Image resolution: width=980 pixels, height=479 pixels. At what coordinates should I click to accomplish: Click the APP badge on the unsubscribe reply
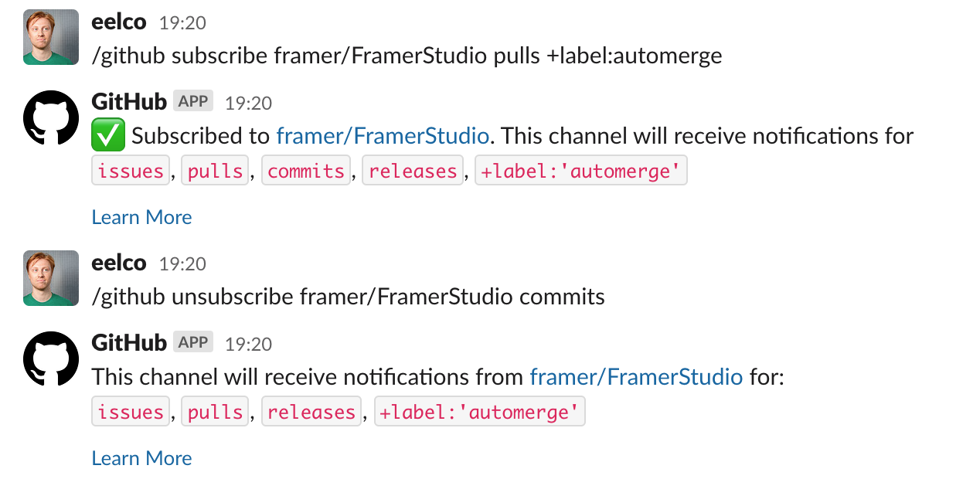click(193, 342)
